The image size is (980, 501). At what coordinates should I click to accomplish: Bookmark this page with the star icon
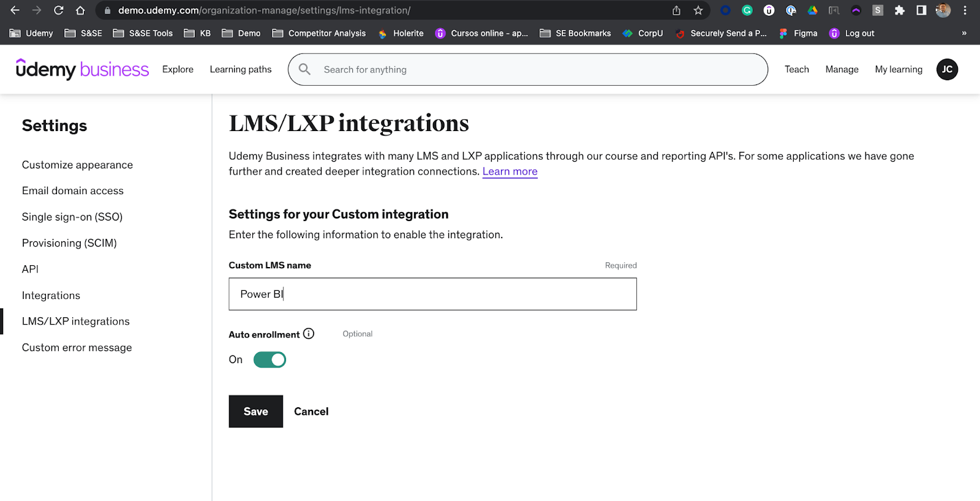click(x=698, y=10)
